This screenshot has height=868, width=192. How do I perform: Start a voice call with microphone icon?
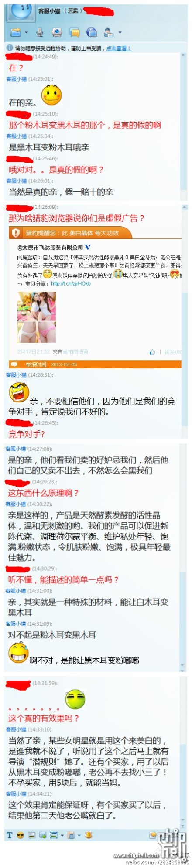pos(40,32)
